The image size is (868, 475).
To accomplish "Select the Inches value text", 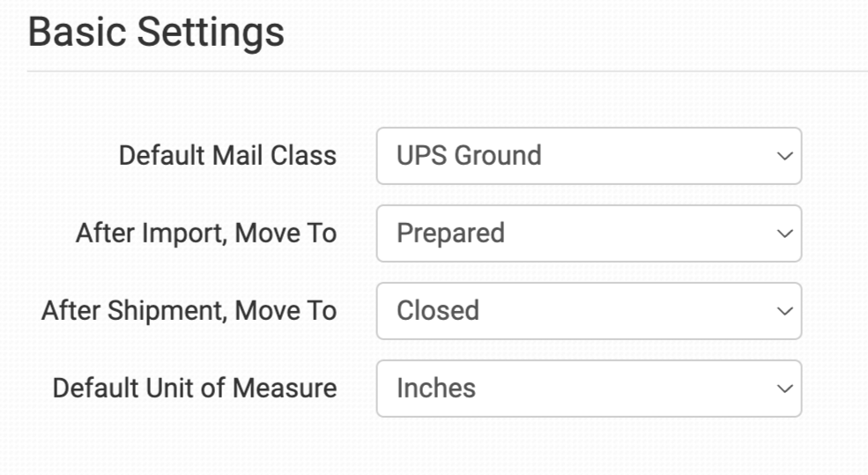I will click(x=436, y=389).
